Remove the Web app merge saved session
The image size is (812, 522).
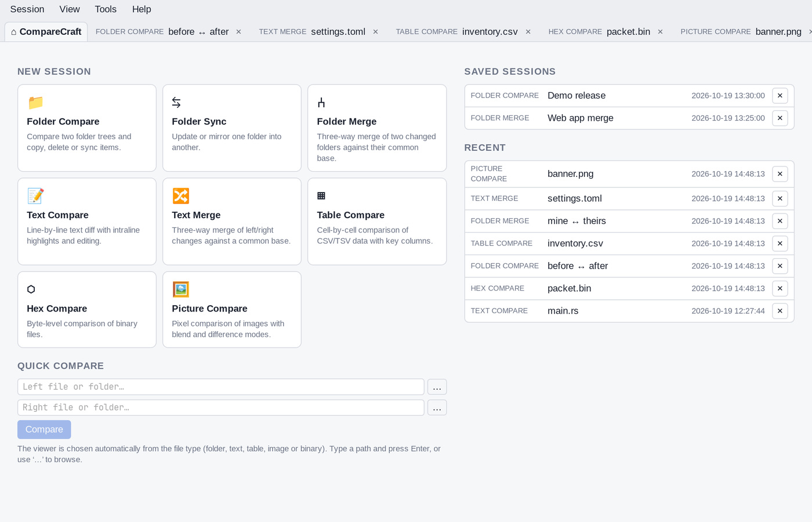(x=780, y=118)
